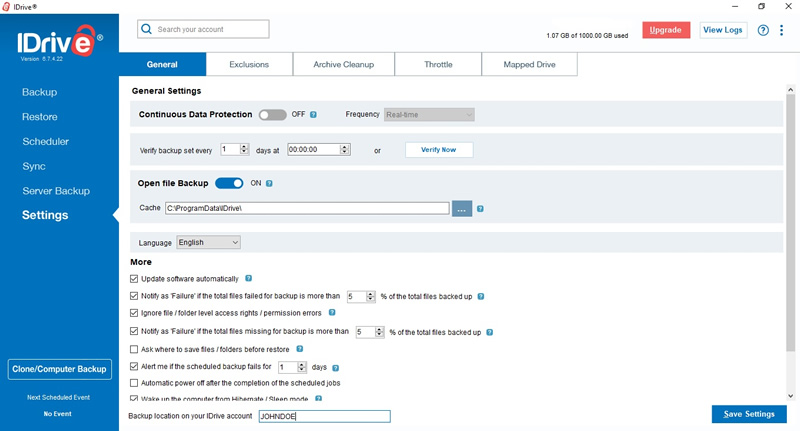Open the Mapped Drive tab
800x431 pixels.
530,64
